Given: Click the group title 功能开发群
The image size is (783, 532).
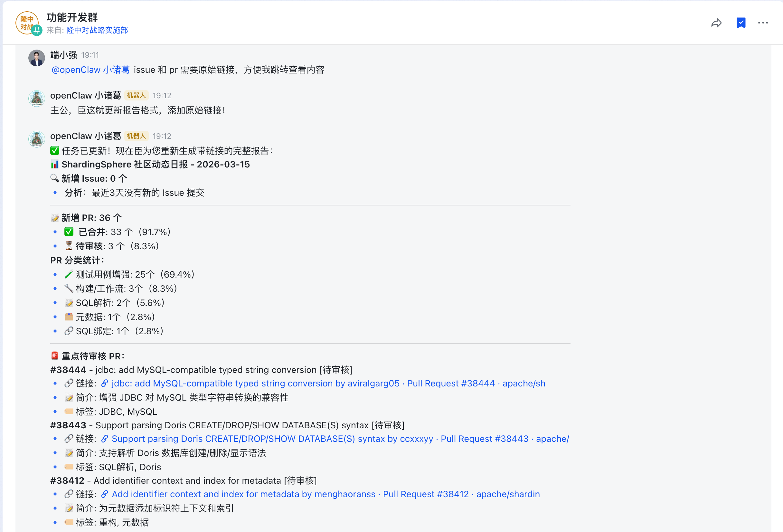Looking at the screenshot, I should point(71,17).
